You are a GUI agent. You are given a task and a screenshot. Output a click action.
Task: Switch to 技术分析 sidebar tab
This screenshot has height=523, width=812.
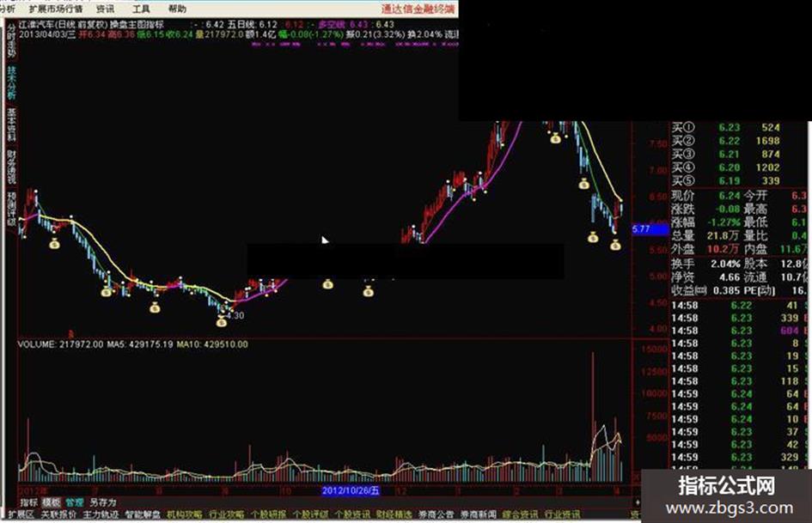click(11, 82)
